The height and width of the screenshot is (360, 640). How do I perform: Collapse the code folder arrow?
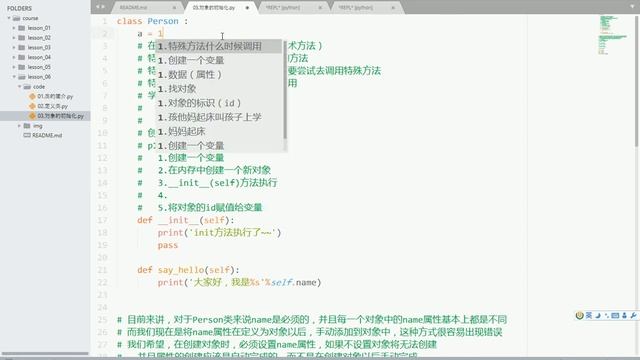(19, 87)
